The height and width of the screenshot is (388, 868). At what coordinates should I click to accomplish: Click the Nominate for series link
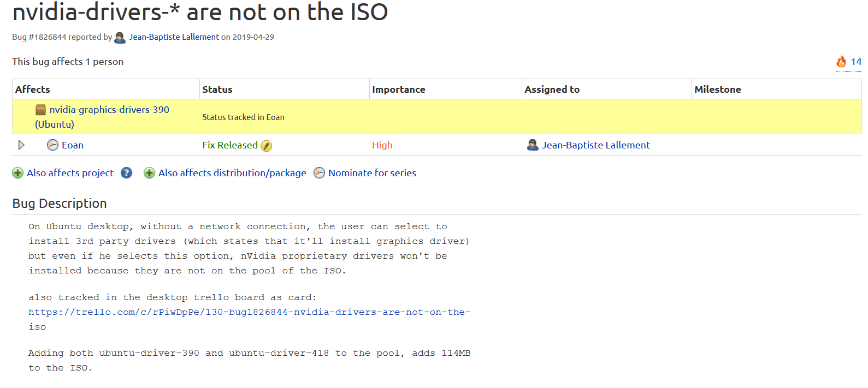372,173
